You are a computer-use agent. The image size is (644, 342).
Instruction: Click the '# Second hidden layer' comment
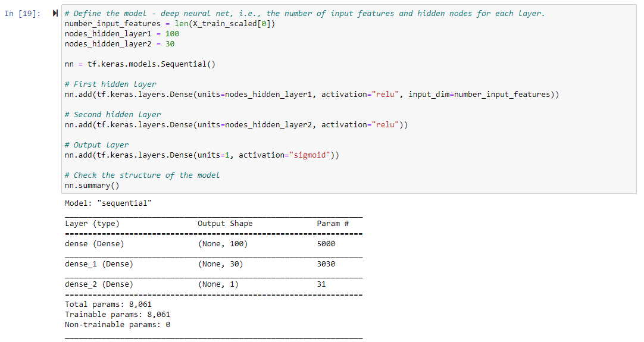point(112,115)
